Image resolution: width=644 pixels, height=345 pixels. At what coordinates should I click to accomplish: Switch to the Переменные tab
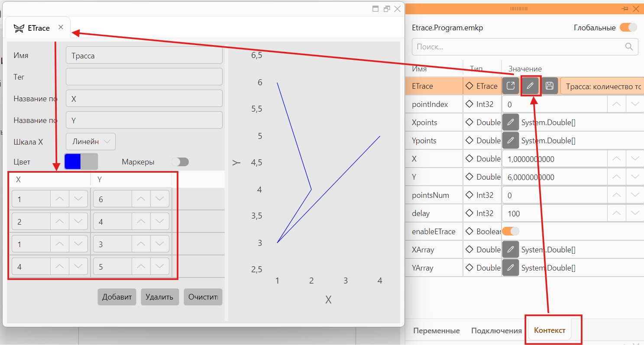(436, 331)
